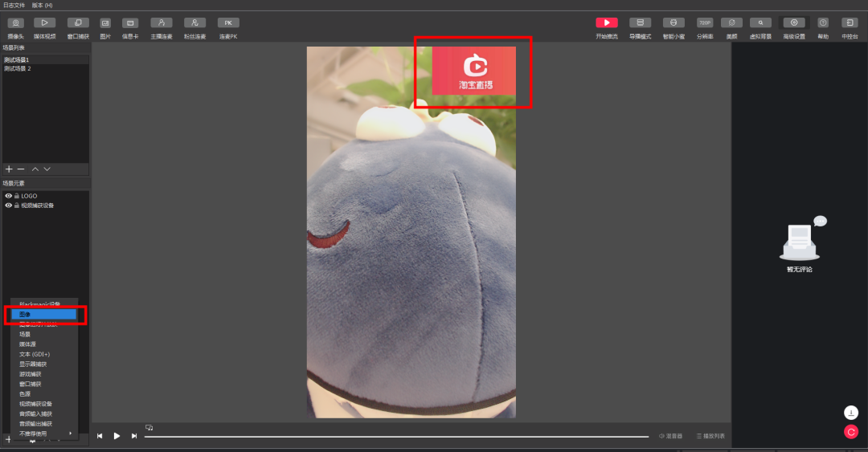
Task: Click the camera preview canvas
Action: point(411,232)
